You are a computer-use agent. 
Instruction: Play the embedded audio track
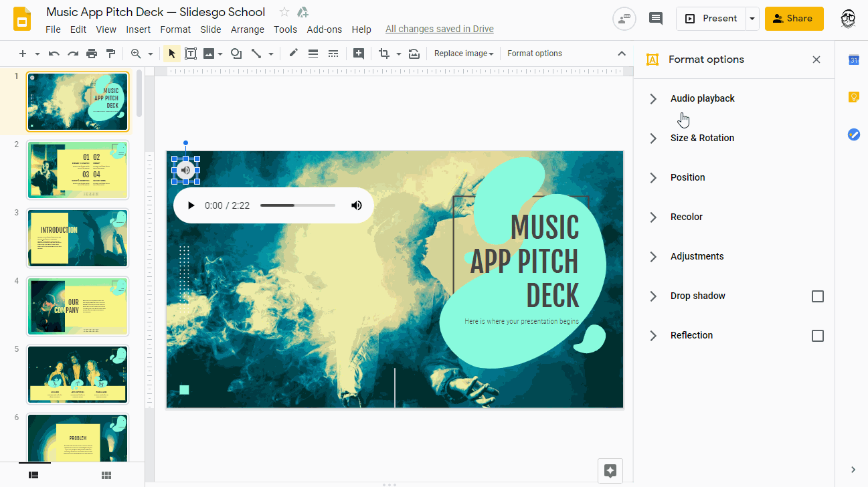tap(191, 205)
